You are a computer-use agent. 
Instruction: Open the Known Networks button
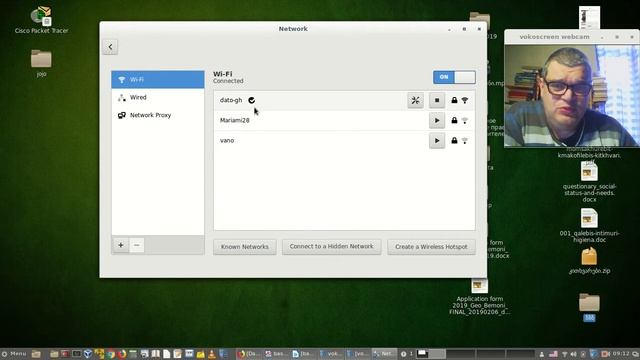click(244, 247)
